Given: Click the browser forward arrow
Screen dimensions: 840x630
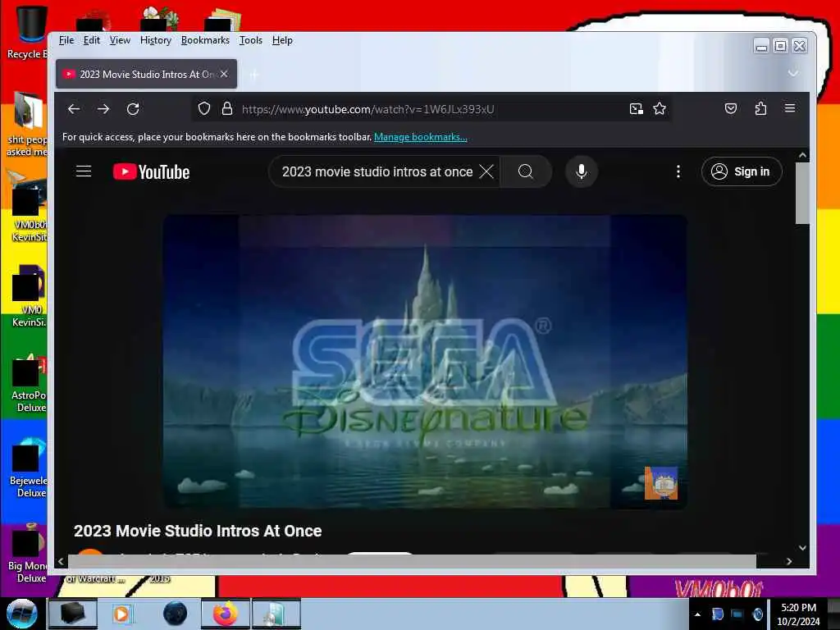Looking at the screenshot, I should click(103, 109).
